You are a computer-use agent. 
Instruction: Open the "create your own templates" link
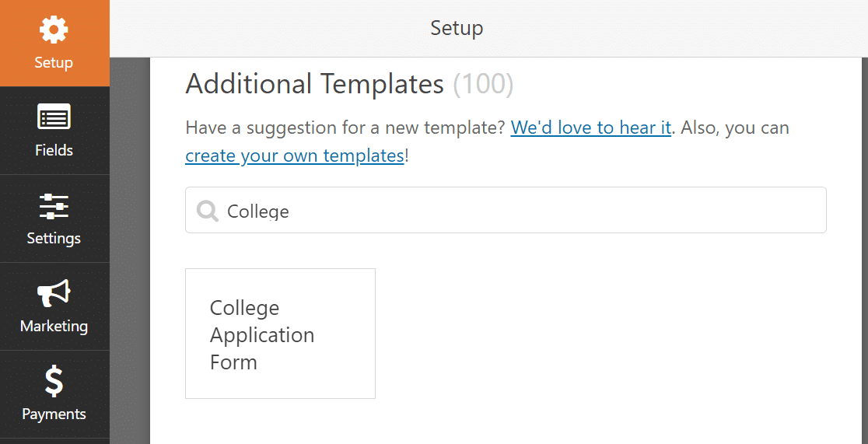[295, 156]
